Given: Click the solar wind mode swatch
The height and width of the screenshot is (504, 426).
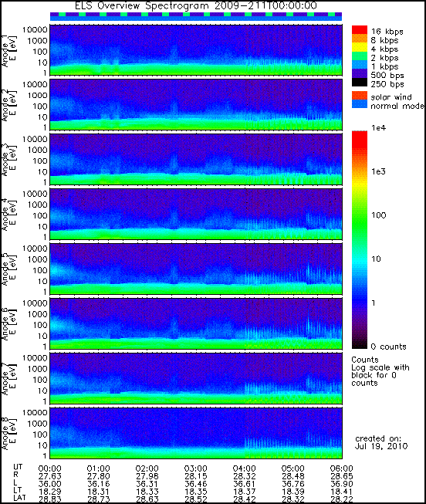Looking at the screenshot, I should coord(360,96).
